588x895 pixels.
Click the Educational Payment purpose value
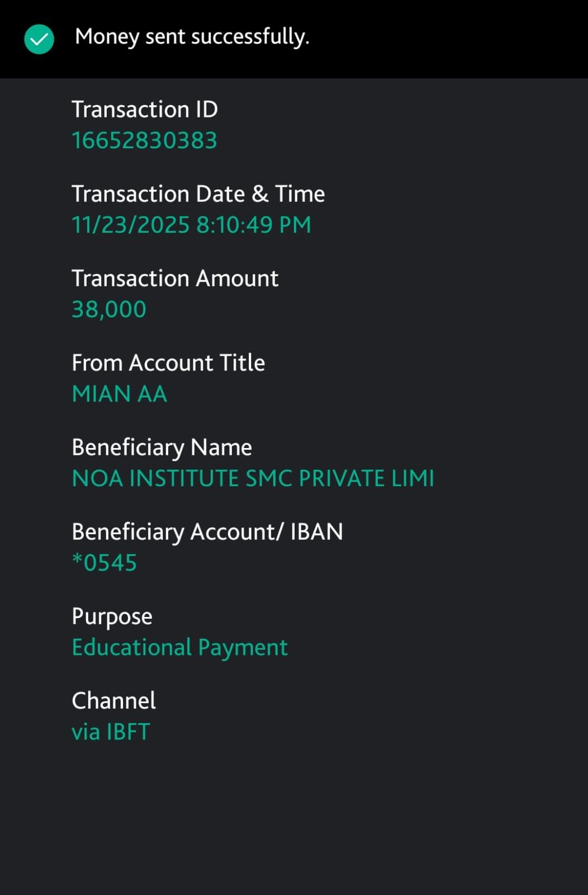(x=179, y=647)
